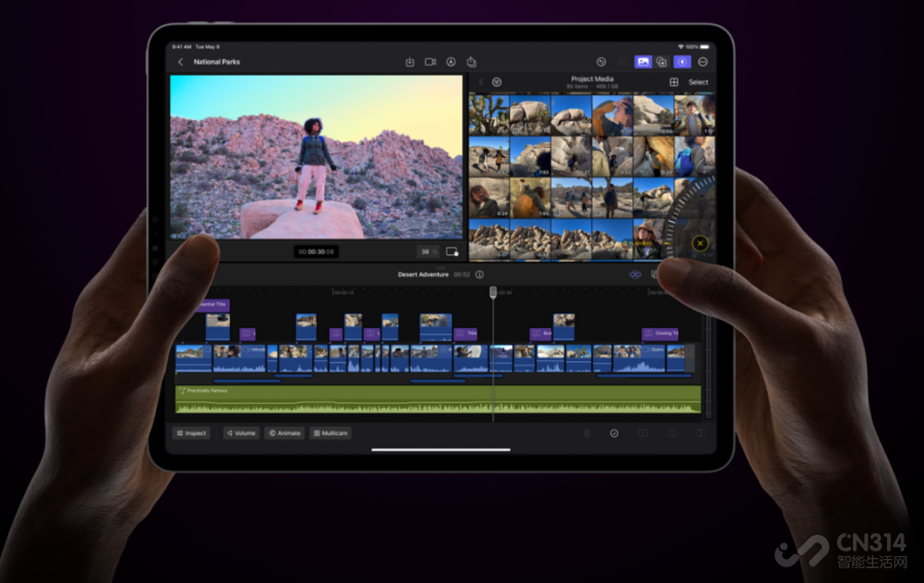Screen dimensions: 924x583
Task: Tap the 9:41 AM status clock
Action: (182, 46)
